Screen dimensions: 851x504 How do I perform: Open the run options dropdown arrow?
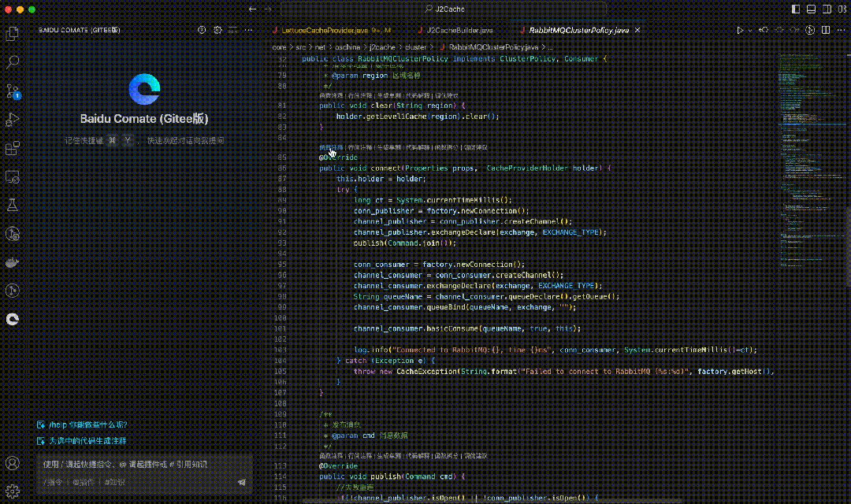(750, 31)
